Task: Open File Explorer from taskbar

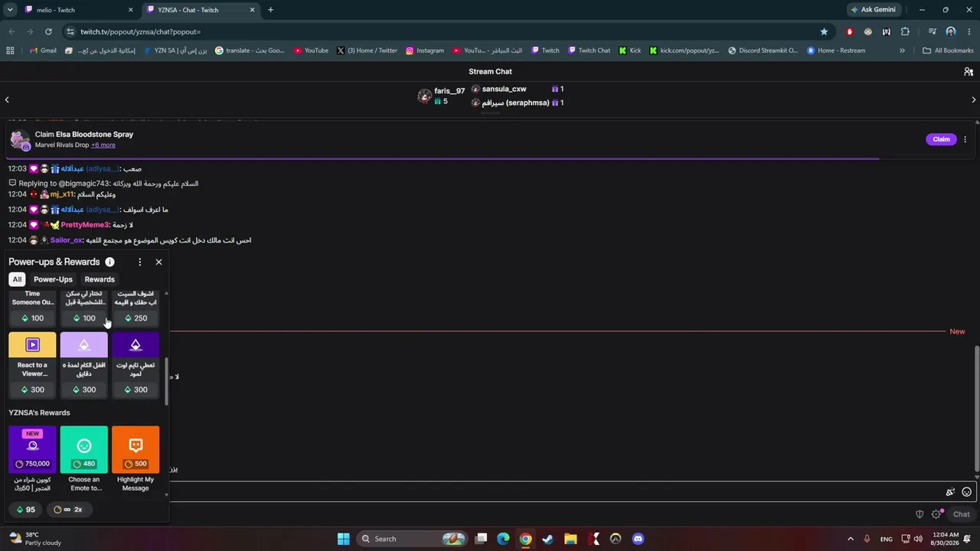Action: coord(570,539)
